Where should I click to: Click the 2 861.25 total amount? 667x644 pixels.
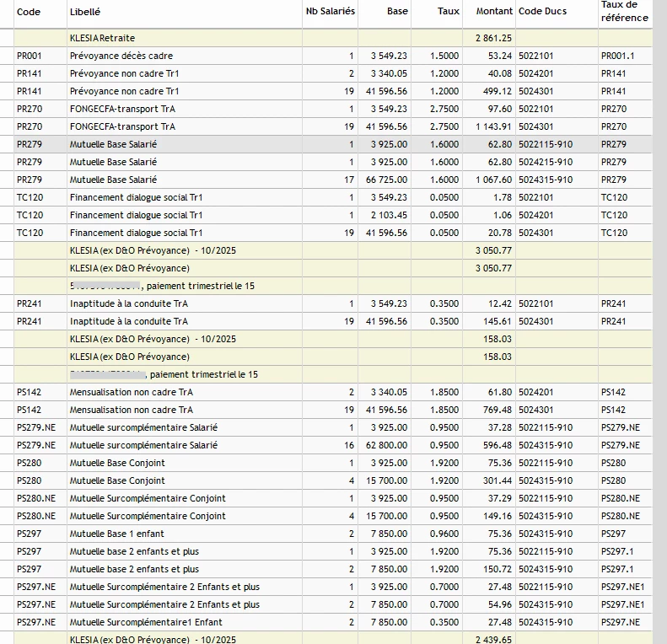(494, 38)
